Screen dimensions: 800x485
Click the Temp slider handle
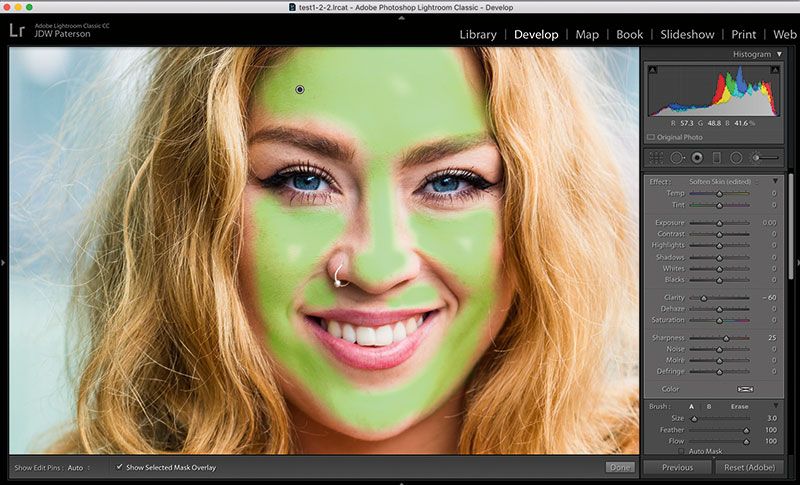click(719, 194)
